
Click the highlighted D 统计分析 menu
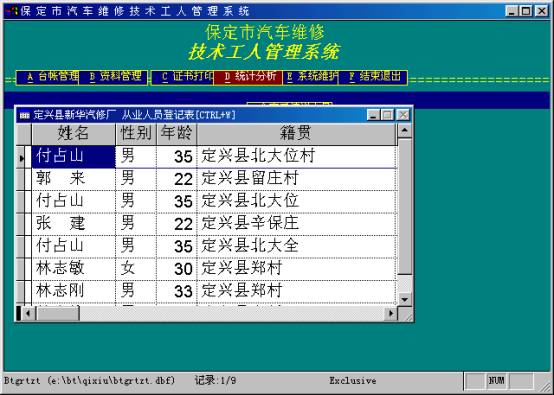coord(248,77)
